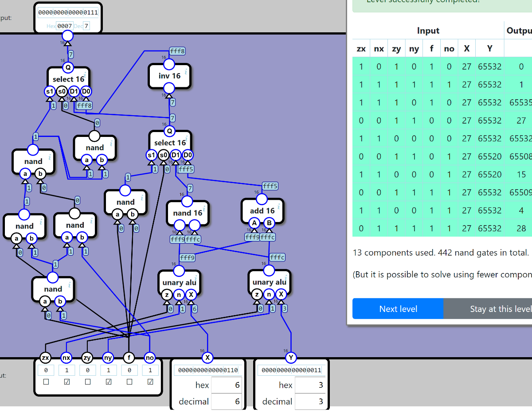
Task: Select the add 16 component body
Action: click(x=262, y=211)
